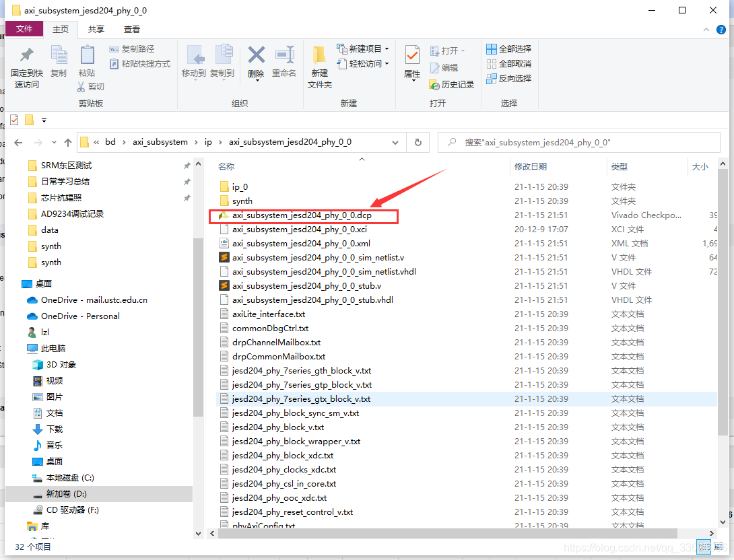The height and width of the screenshot is (560, 734).
Task: Click the New folder icon
Action: 319,56
